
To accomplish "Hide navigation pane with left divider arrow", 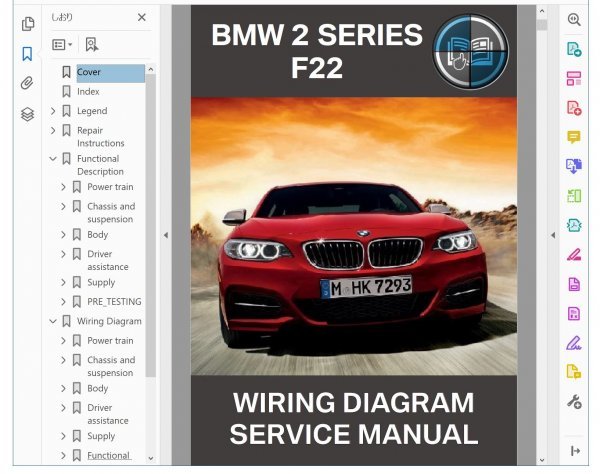I will click(166, 235).
